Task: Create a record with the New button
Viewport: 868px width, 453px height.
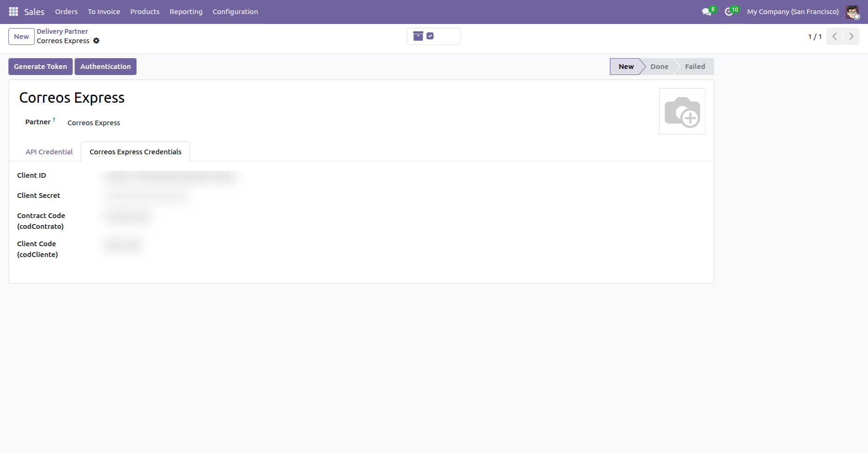Action: 22,37
